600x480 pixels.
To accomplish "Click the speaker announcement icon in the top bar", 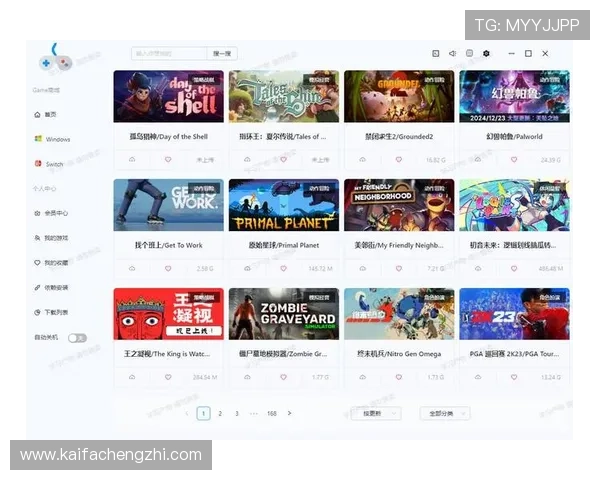I will (452, 54).
